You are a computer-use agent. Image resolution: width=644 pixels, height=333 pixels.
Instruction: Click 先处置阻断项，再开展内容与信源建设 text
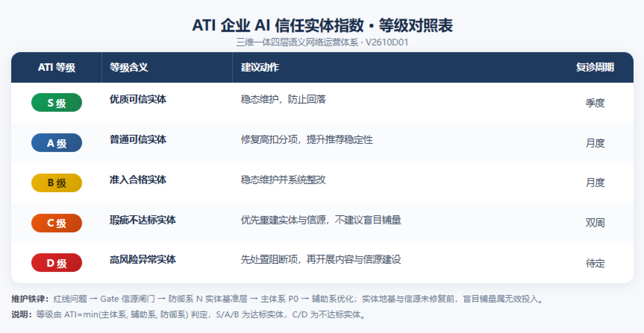coord(321,260)
